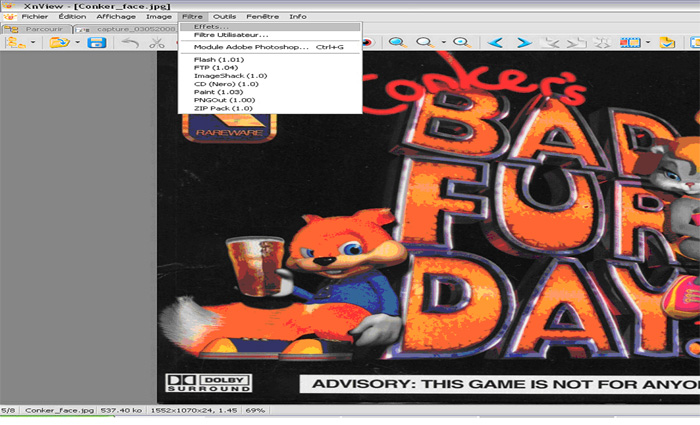Expand the zoom dropdown arrow
The image size is (700, 425).
(443, 43)
